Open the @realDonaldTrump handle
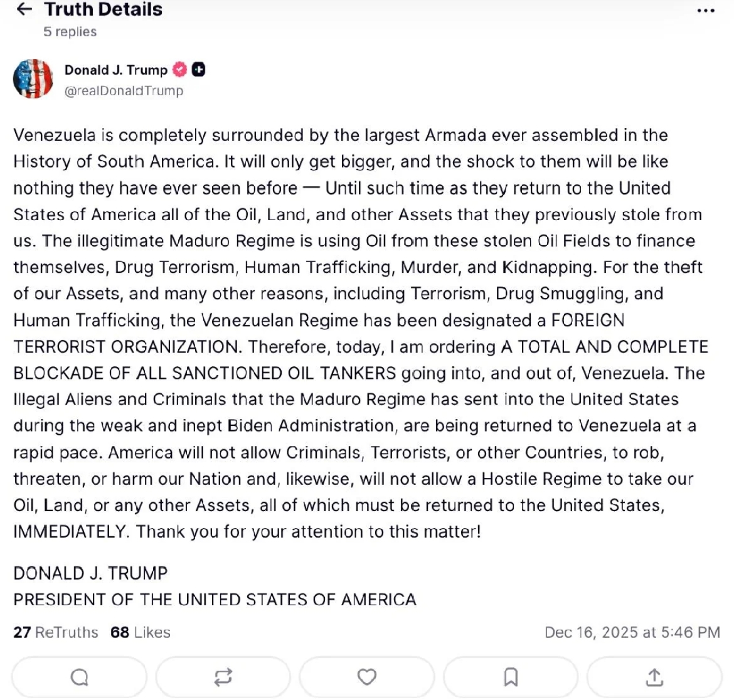 click(124, 90)
